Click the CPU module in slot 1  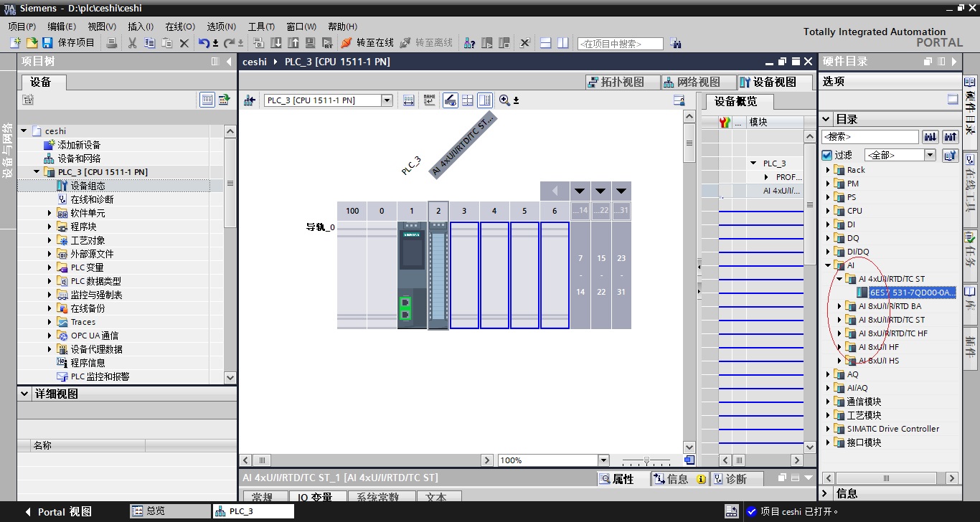point(412,275)
